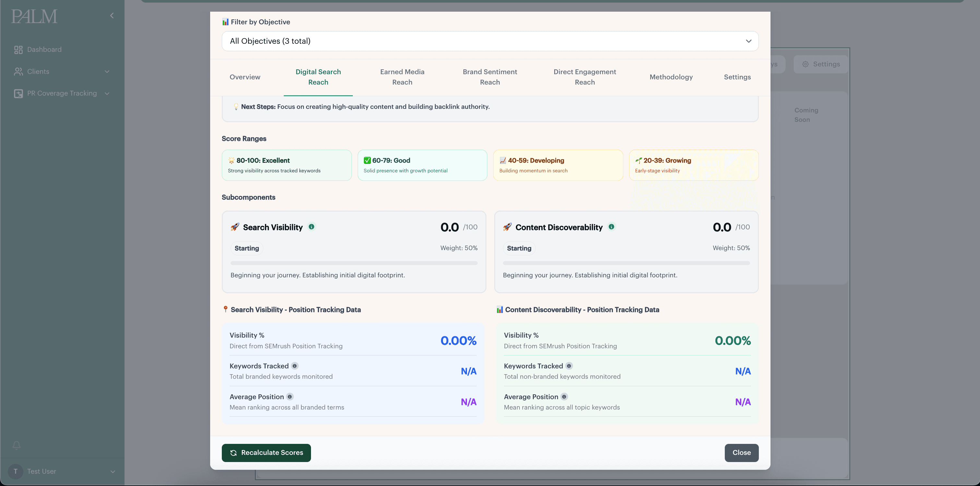The image size is (980, 486).
Task: Click the PR Coverage Tracking icon
Action: [18, 94]
